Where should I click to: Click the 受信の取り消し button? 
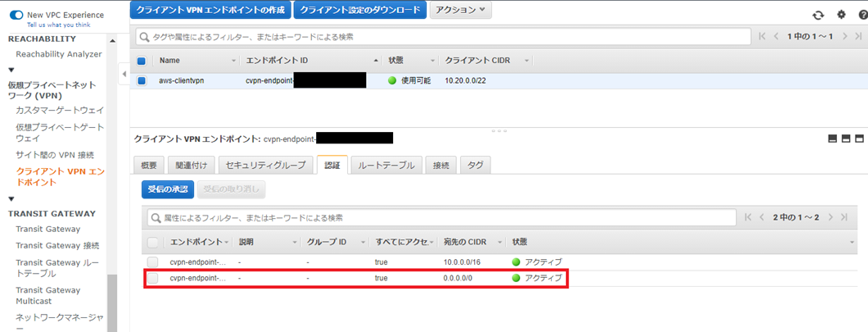click(232, 189)
